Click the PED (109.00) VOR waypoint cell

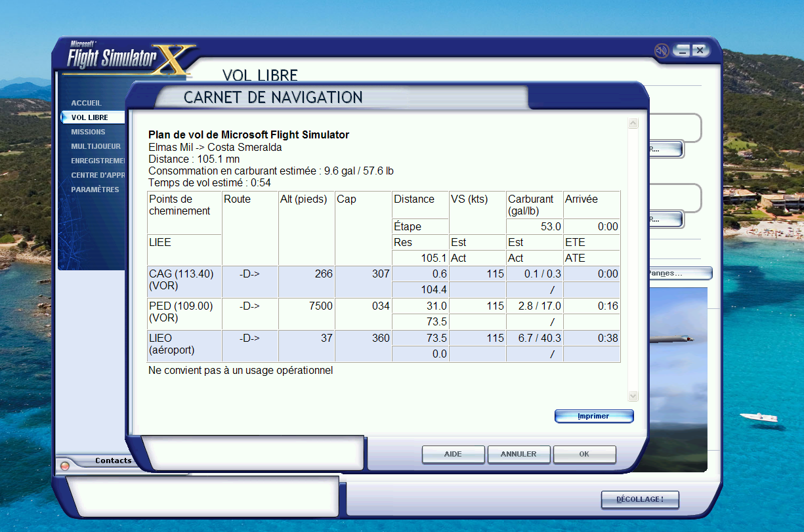[184, 314]
